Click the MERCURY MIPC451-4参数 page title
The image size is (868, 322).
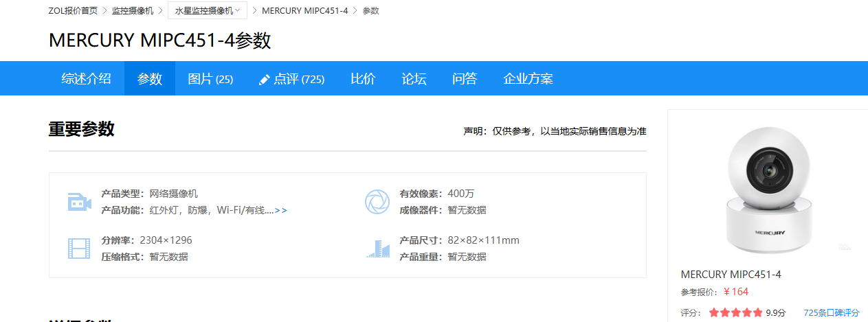click(160, 41)
